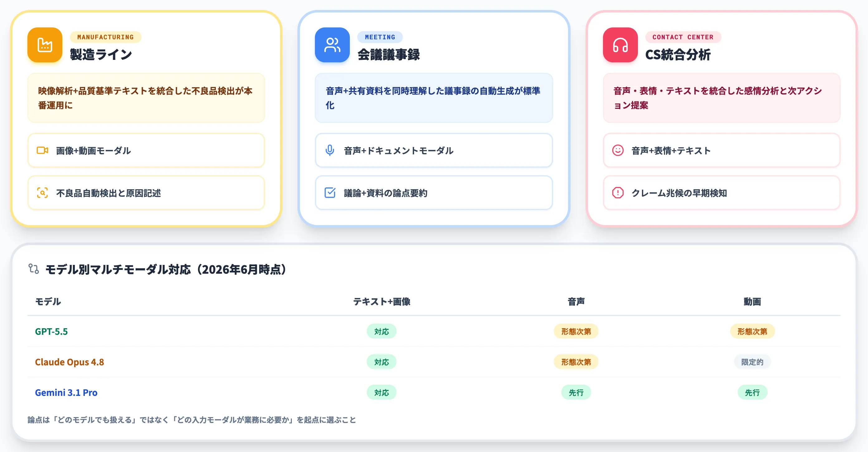The image size is (868, 452).
Task: Click the 音声 column header
Action: coord(576,301)
